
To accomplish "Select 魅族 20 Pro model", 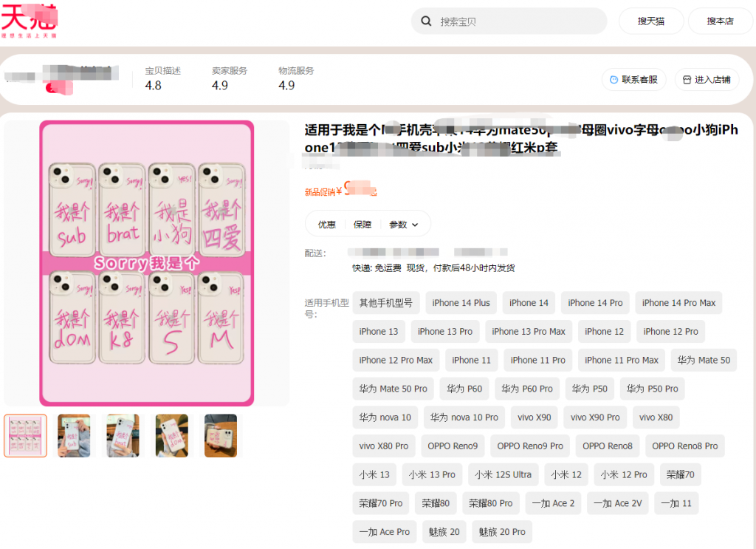I will [502, 531].
